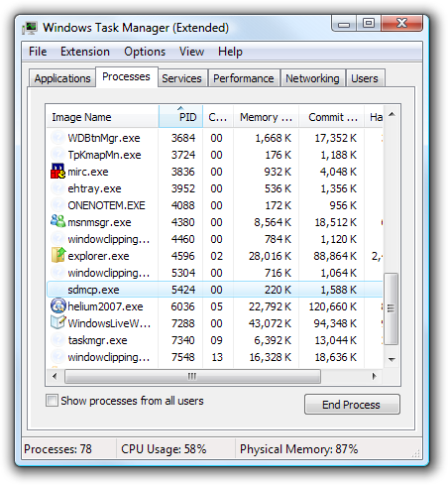Click the horizontal scrollbar thumb
This screenshot has width=448, height=485.
pos(192,376)
